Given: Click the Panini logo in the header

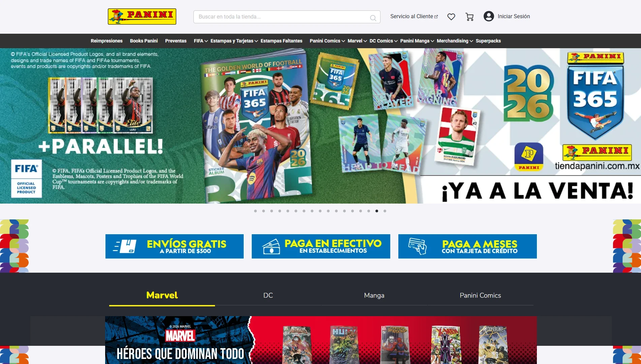Looking at the screenshot, I should click(x=142, y=17).
